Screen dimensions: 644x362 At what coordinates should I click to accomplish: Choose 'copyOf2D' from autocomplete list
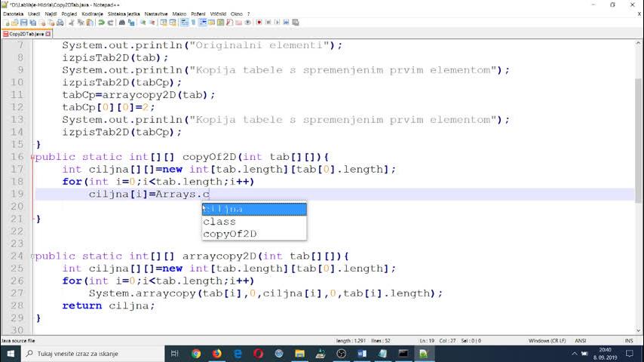click(254, 234)
